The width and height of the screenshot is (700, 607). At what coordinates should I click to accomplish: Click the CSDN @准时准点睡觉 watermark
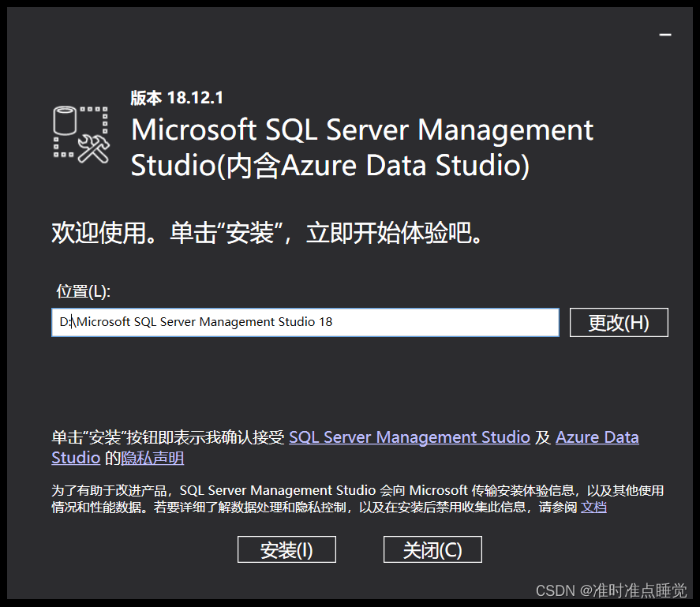(611, 591)
